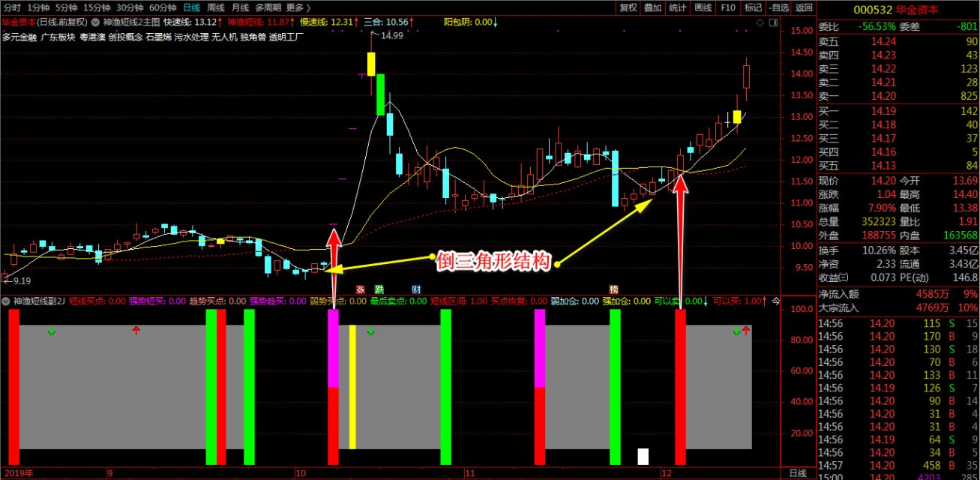Click the 换手 value 10.26%
The width and height of the screenshot is (980, 480).
[878, 250]
